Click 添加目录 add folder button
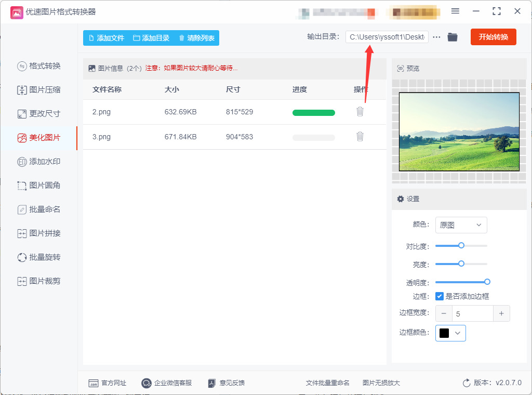 pyautogui.click(x=151, y=38)
